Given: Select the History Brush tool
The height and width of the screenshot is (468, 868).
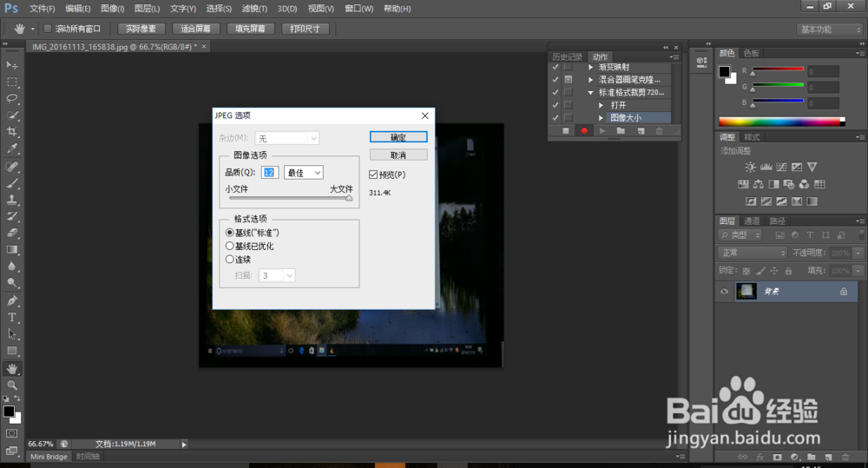Looking at the screenshot, I should point(11,216).
